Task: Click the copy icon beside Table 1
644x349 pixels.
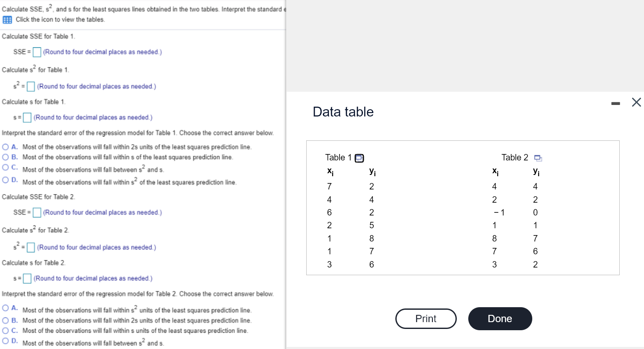Action: 360,158
